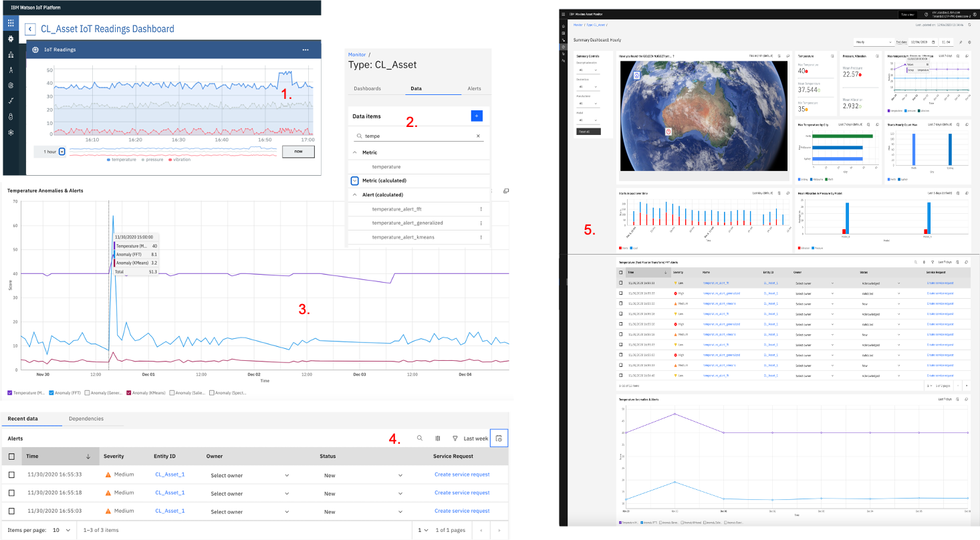Screen dimensions: 980x540
Task: Collapse the Alert (calculated) group
Action: coord(354,194)
